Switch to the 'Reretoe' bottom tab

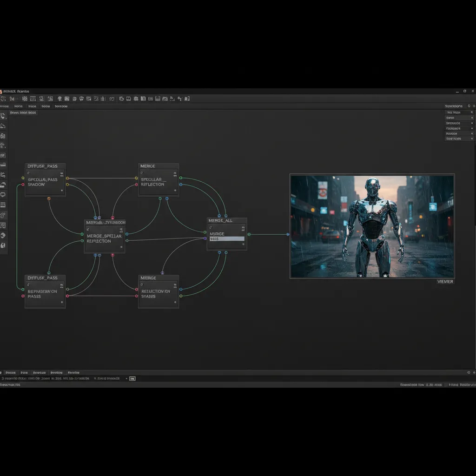pyautogui.click(x=73, y=372)
